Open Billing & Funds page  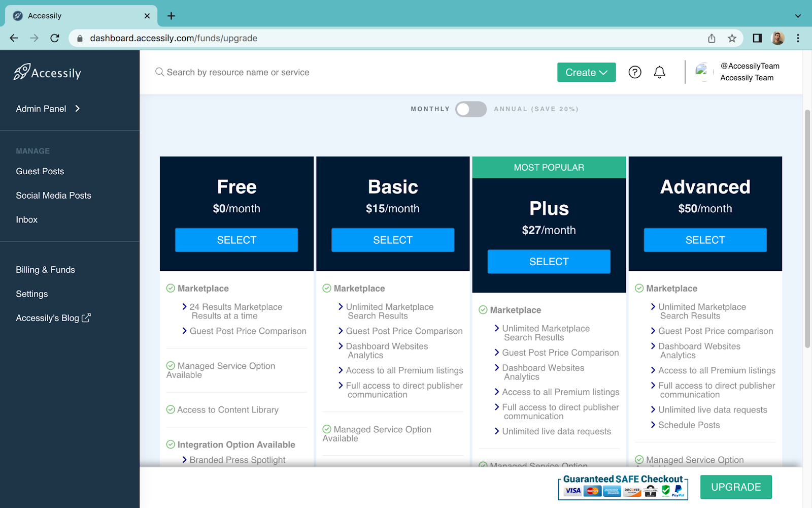45,270
